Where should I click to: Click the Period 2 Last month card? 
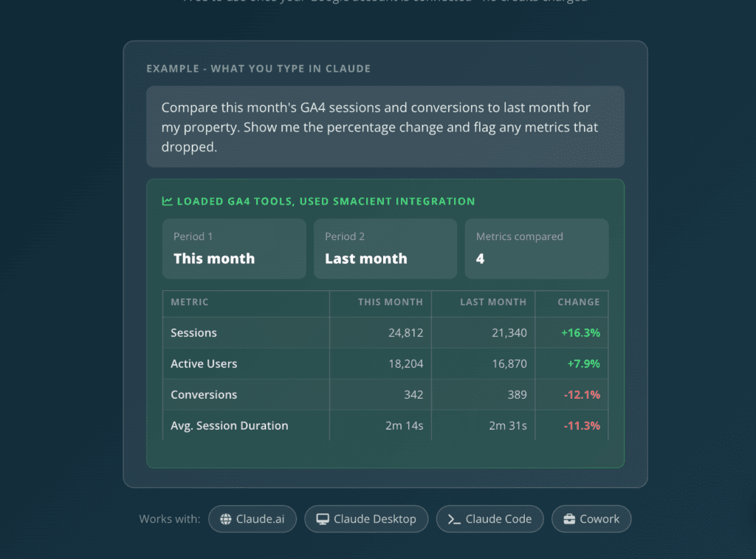[385, 249]
